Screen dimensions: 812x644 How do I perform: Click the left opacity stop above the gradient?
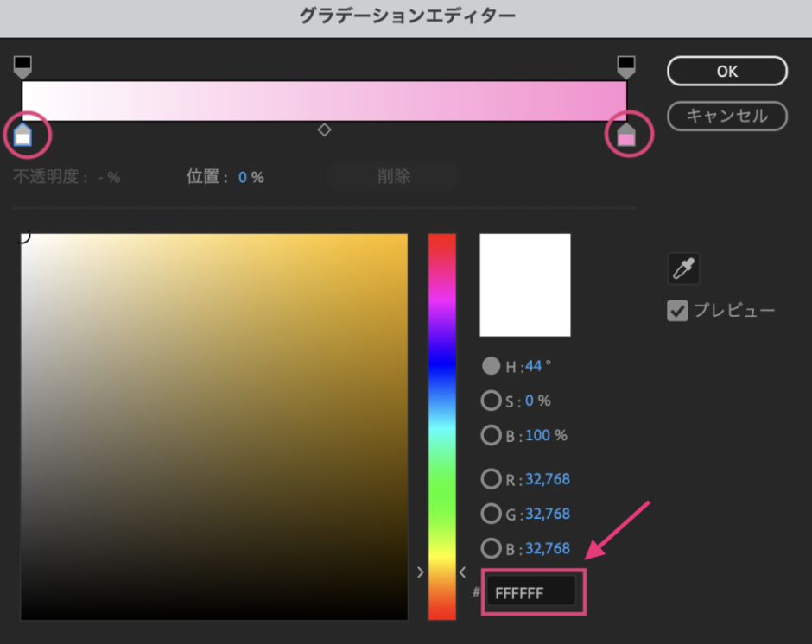click(22, 63)
